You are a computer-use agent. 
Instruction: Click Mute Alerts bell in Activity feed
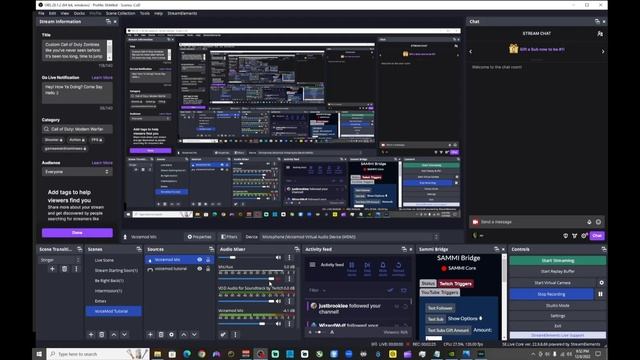point(383,267)
